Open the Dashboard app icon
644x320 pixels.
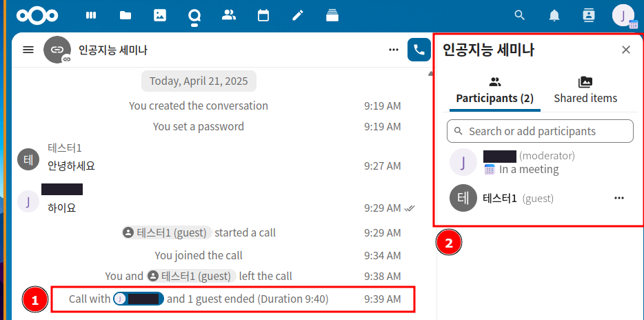91,15
